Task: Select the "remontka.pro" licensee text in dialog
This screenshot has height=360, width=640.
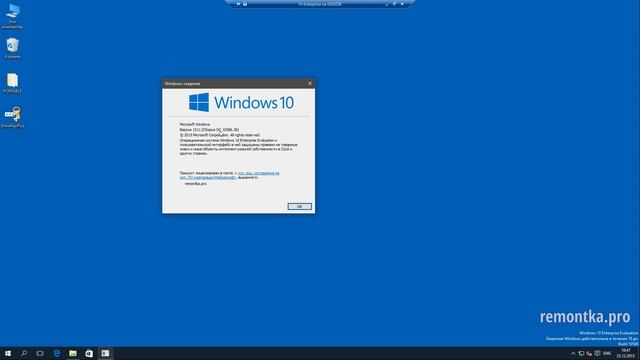Action: [x=196, y=184]
